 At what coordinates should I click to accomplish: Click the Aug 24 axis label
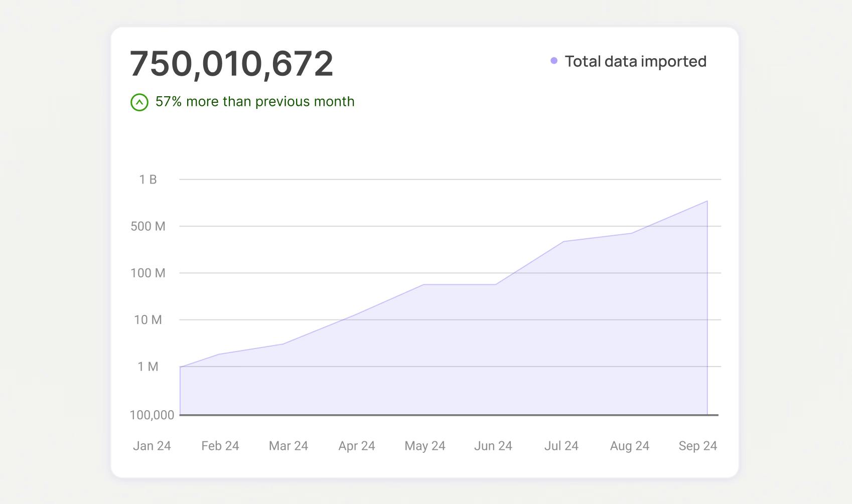(630, 445)
